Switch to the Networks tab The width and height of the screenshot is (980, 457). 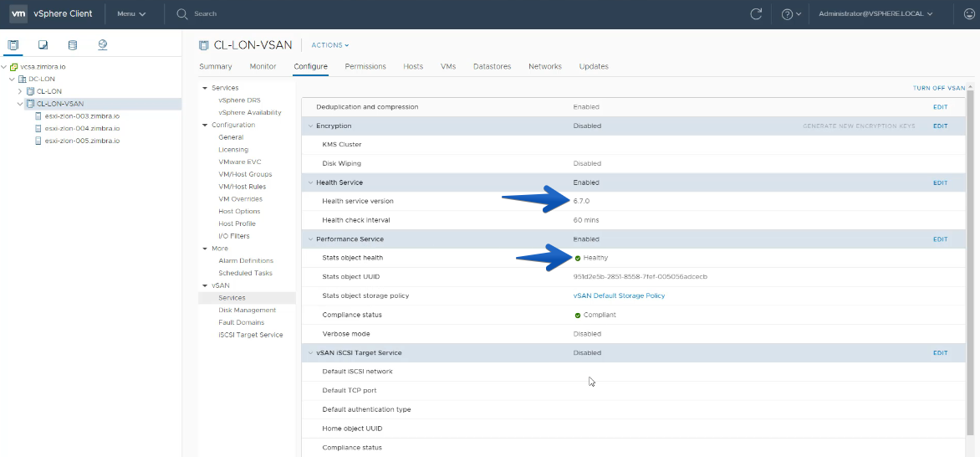coord(545,66)
